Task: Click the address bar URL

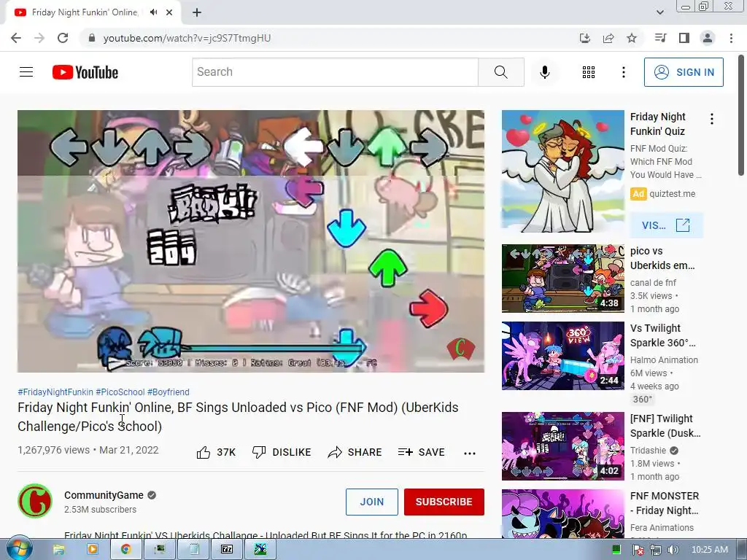Action: (187, 38)
